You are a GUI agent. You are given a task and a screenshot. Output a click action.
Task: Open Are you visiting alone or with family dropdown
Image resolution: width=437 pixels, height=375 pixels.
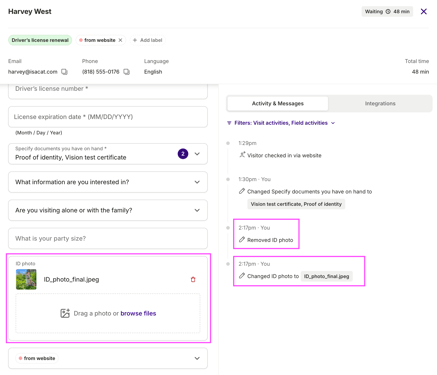click(108, 210)
